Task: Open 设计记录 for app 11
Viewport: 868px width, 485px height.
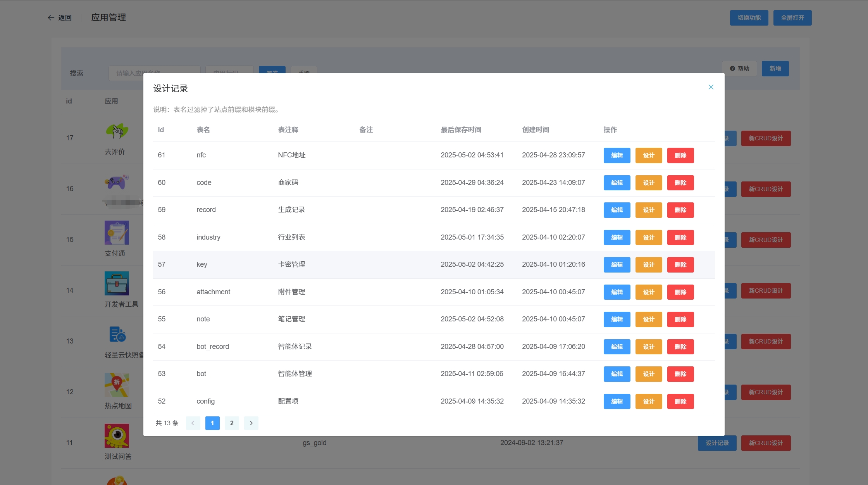Action: (717, 443)
